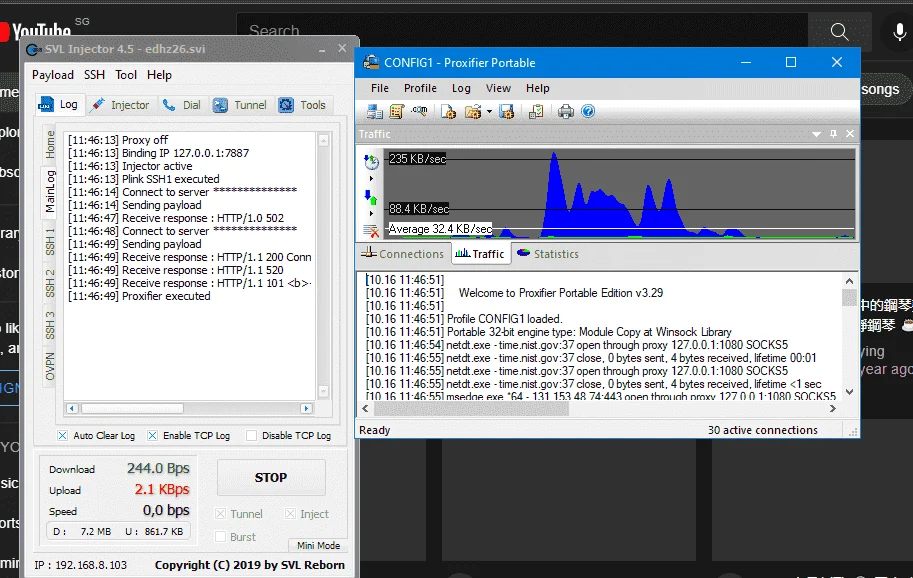This screenshot has width=913, height=578.
Task: Switch to the Connections tab in Proxifier
Action: click(x=402, y=254)
